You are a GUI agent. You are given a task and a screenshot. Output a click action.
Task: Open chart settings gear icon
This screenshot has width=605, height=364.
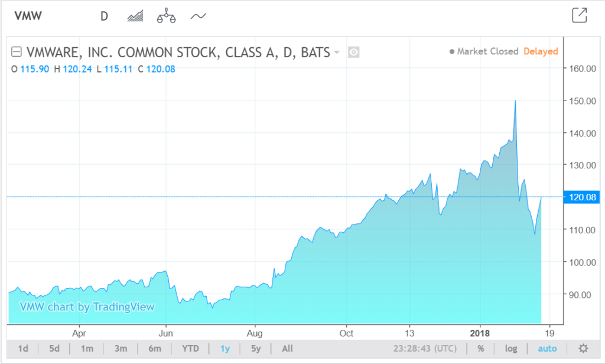(583, 349)
